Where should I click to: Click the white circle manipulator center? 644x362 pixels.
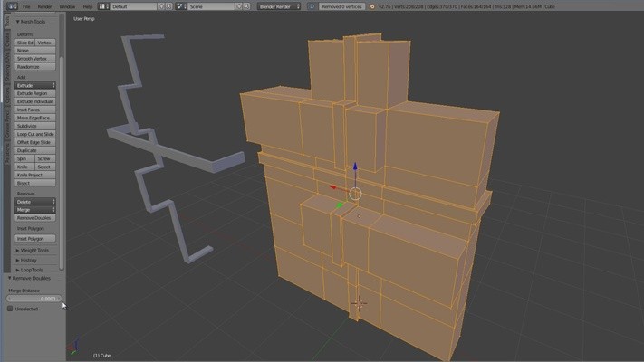355,194
